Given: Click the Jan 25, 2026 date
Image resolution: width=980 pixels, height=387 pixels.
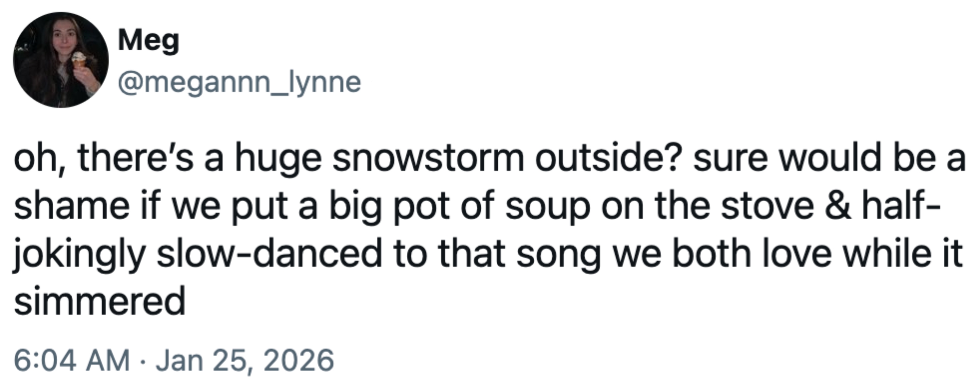Looking at the screenshot, I should tap(245, 360).
